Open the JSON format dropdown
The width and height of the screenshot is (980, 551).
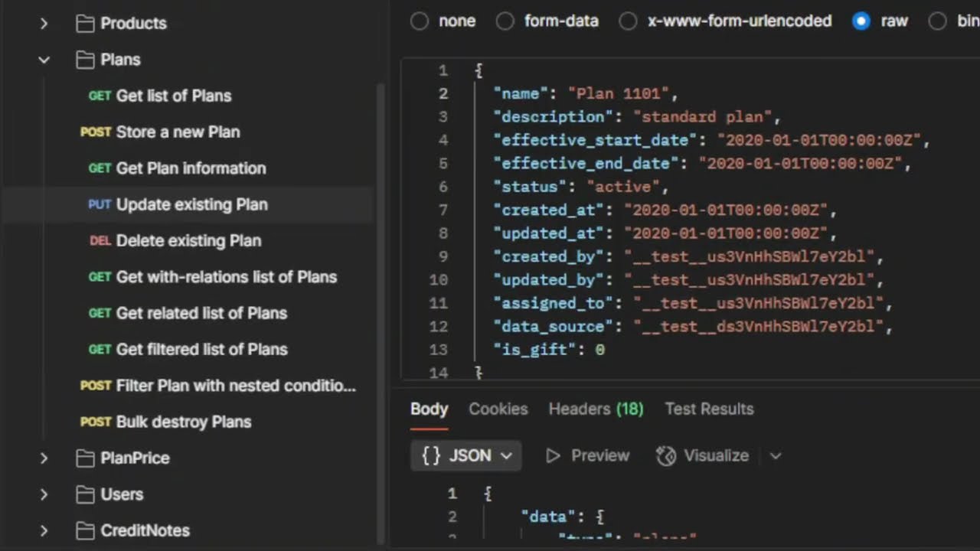point(466,456)
